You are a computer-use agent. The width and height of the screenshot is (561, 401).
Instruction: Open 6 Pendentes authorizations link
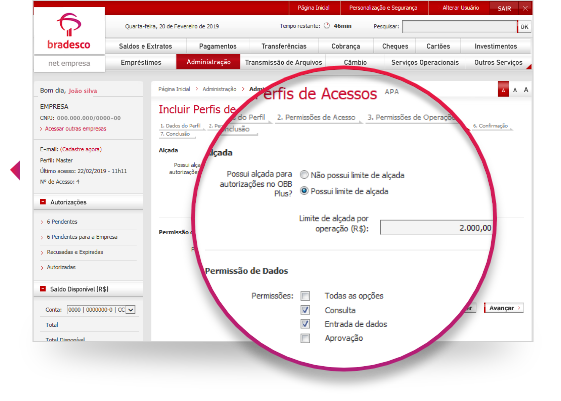pos(62,221)
